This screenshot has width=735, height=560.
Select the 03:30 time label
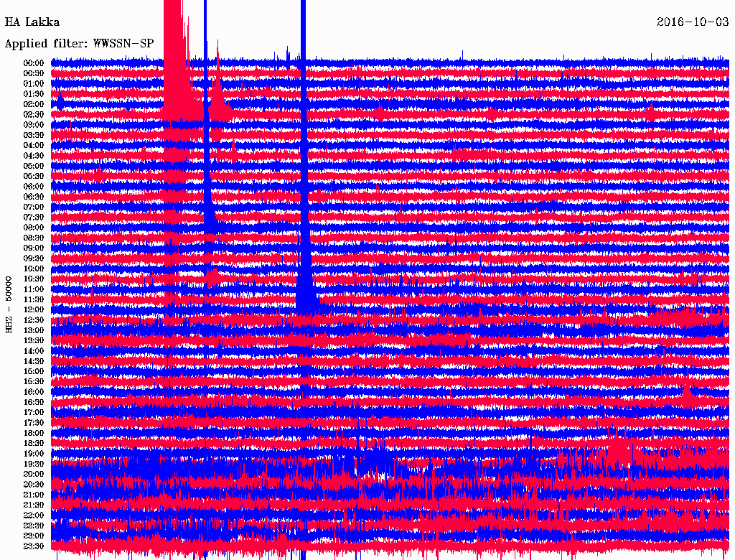[34, 135]
